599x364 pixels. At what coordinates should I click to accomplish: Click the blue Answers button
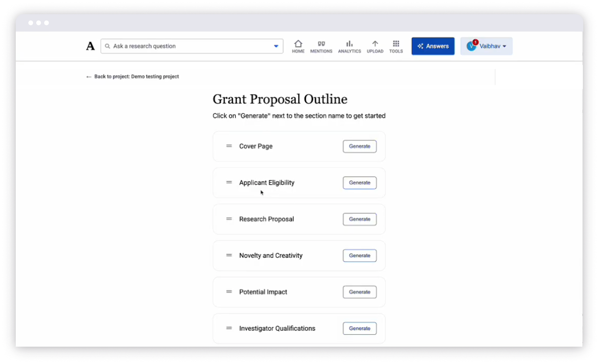click(433, 46)
